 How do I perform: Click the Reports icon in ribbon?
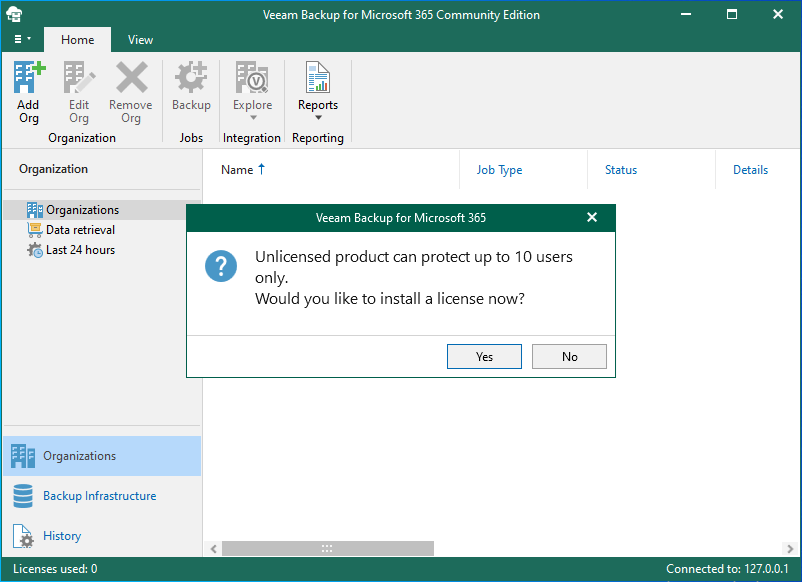point(318,77)
